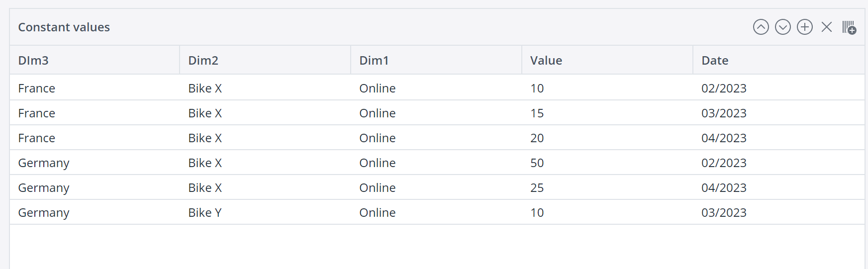
Task: Select the value cell containing 15
Action: pyautogui.click(x=537, y=113)
